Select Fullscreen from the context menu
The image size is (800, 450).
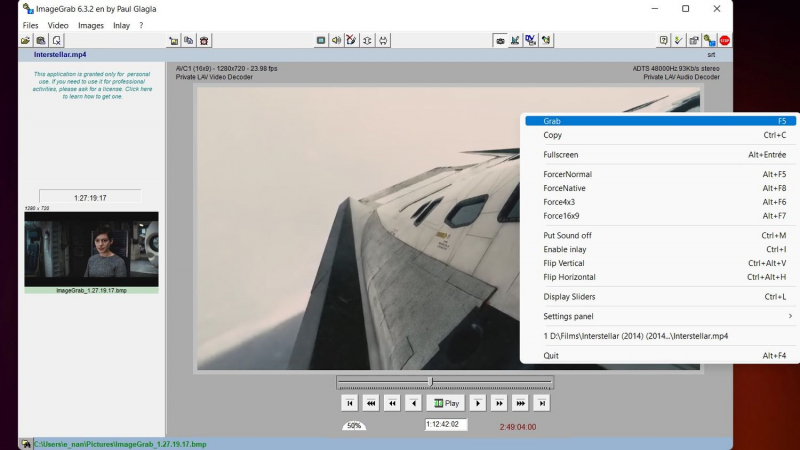[x=660, y=155]
